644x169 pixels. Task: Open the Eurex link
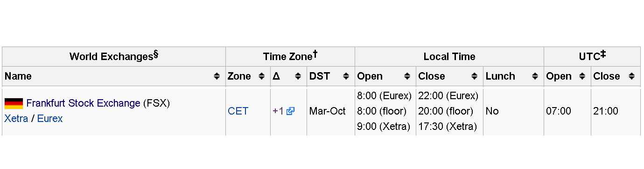(50, 119)
